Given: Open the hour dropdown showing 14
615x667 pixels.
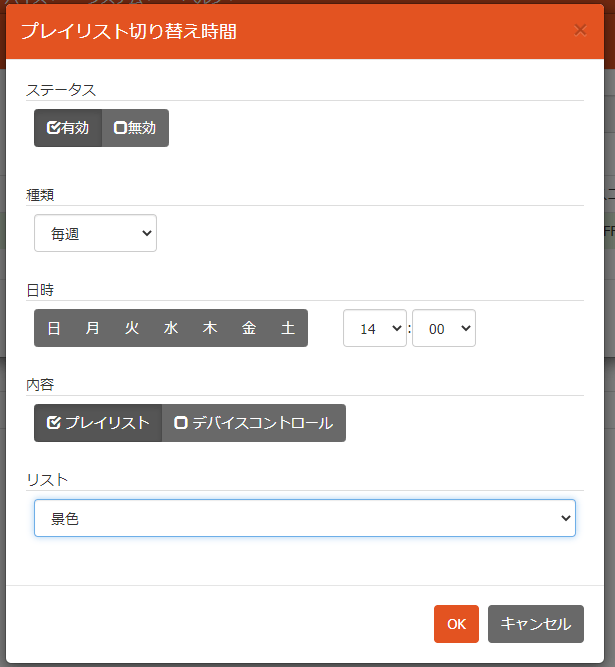Looking at the screenshot, I should pos(375,328).
